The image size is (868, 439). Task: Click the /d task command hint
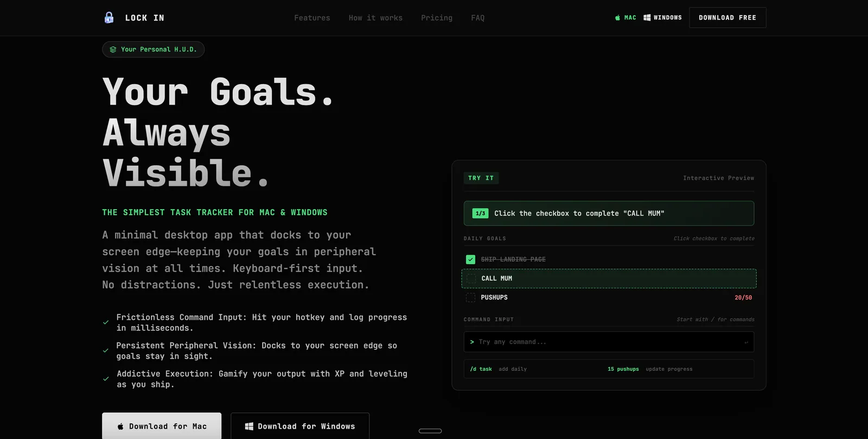click(481, 369)
